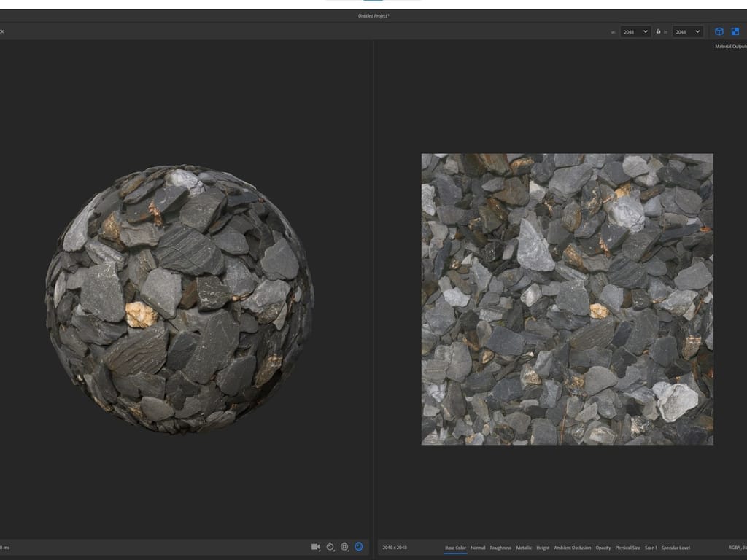Show the Roughness channel
The image size is (747, 560).
500,548
